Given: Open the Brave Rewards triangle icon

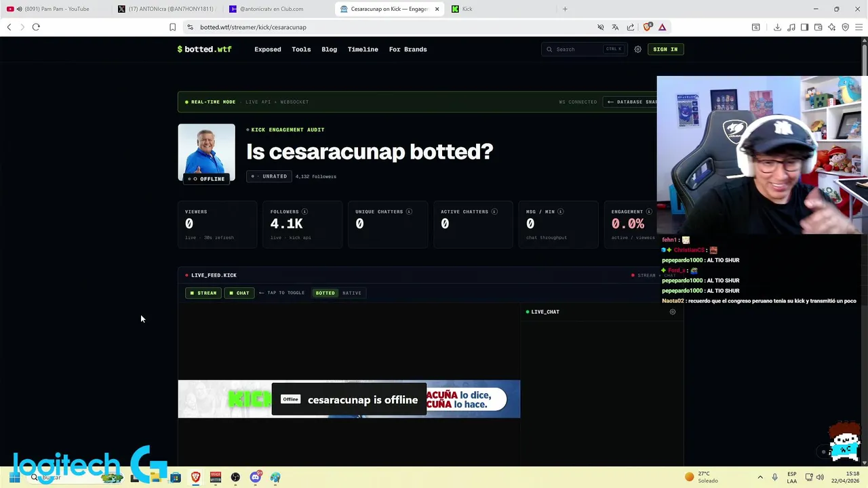Looking at the screenshot, I should click(663, 27).
